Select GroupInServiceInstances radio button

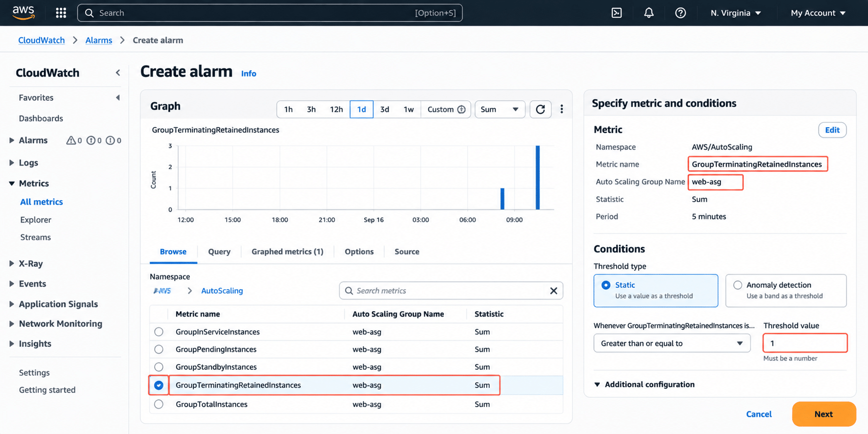tap(159, 332)
